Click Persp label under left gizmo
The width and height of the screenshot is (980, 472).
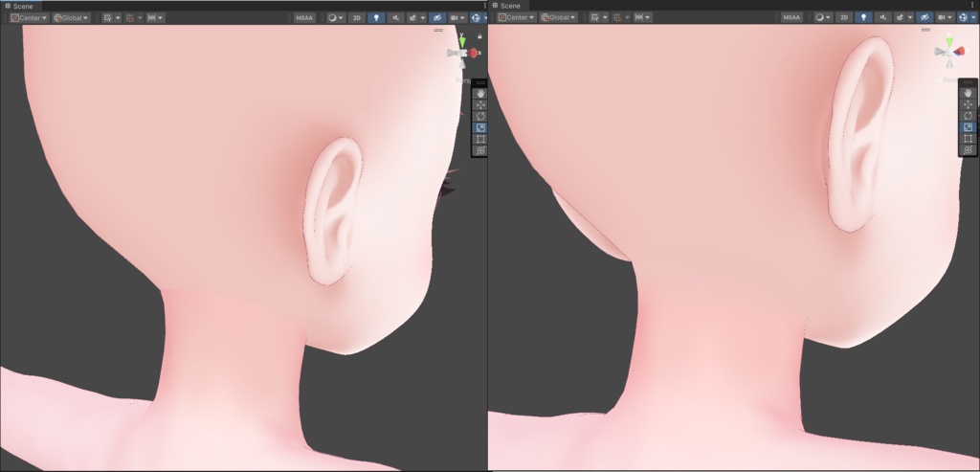(462, 80)
